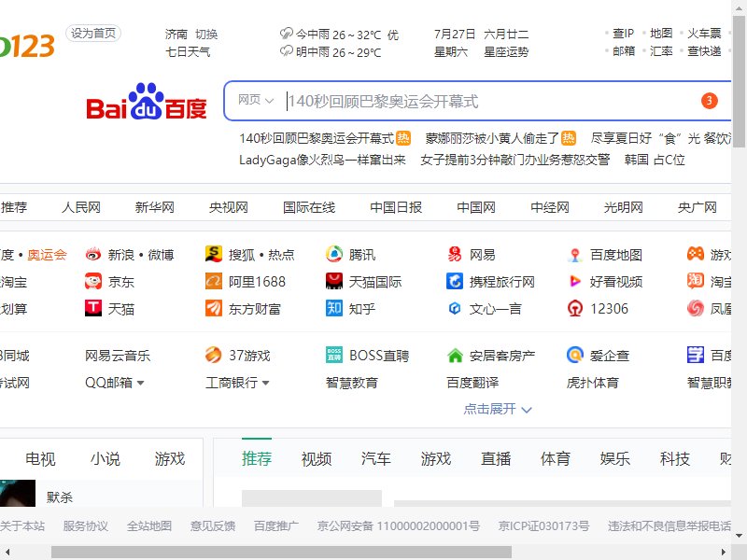
Task: Open the Eastmoney orange icon
Action: click(x=214, y=309)
